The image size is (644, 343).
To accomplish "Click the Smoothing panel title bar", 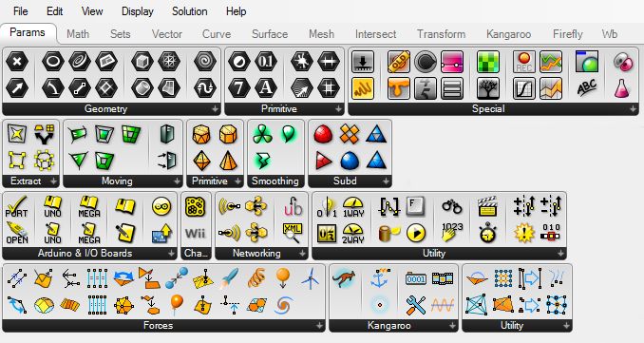I will (x=275, y=181).
